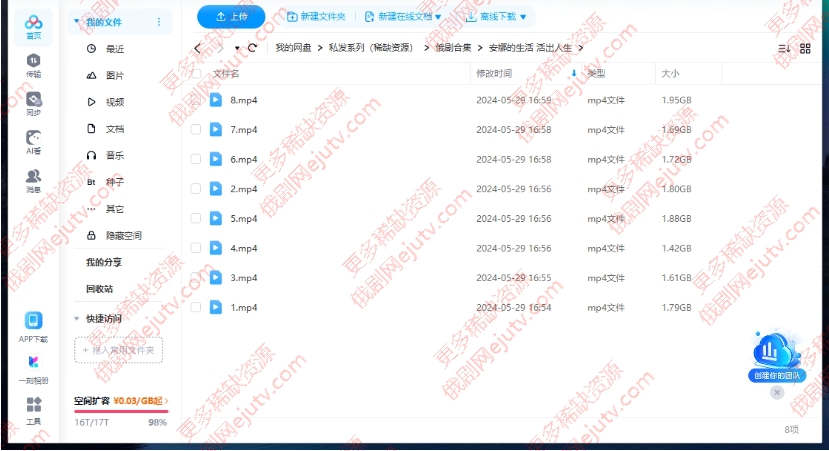Click the 大小 column header

pyautogui.click(x=670, y=73)
